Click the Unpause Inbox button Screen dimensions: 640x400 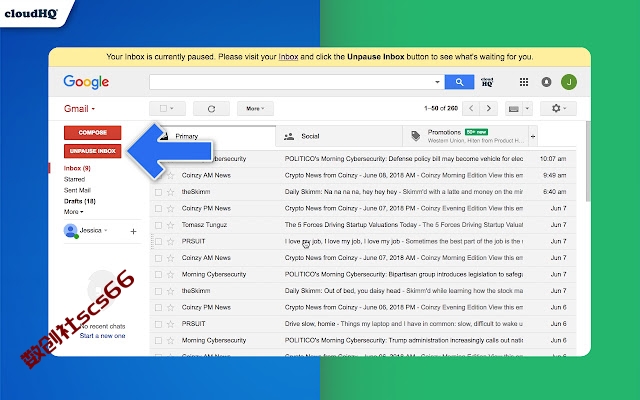tap(93, 151)
